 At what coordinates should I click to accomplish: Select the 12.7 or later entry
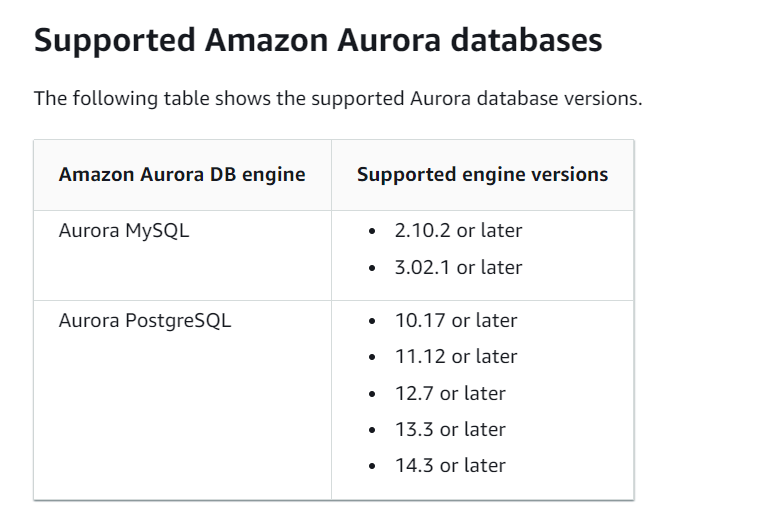click(450, 394)
